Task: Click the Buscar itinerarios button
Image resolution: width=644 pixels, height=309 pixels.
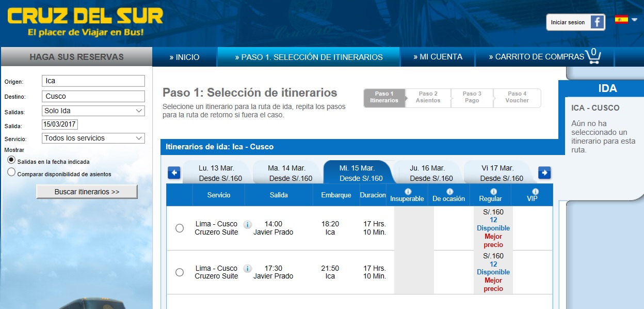Action: (x=87, y=192)
